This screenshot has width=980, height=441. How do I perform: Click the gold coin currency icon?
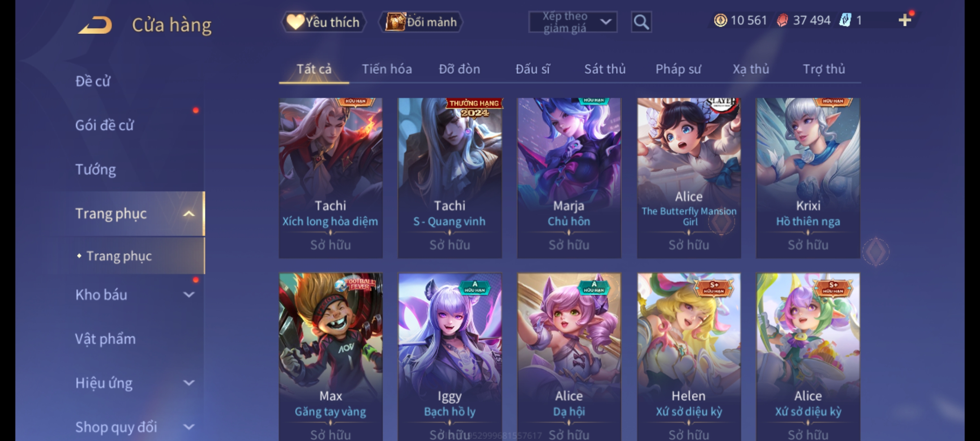(x=720, y=20)
